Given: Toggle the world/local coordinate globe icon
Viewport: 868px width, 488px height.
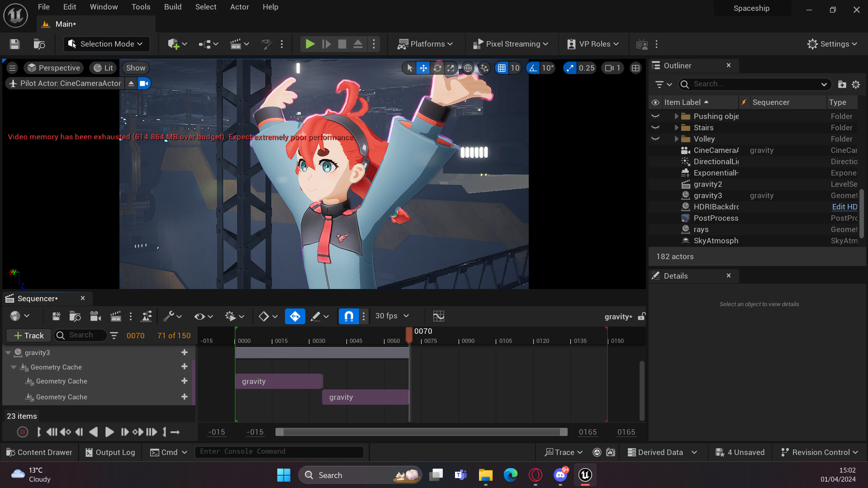Looking at the screenshot, I should 468,68.
